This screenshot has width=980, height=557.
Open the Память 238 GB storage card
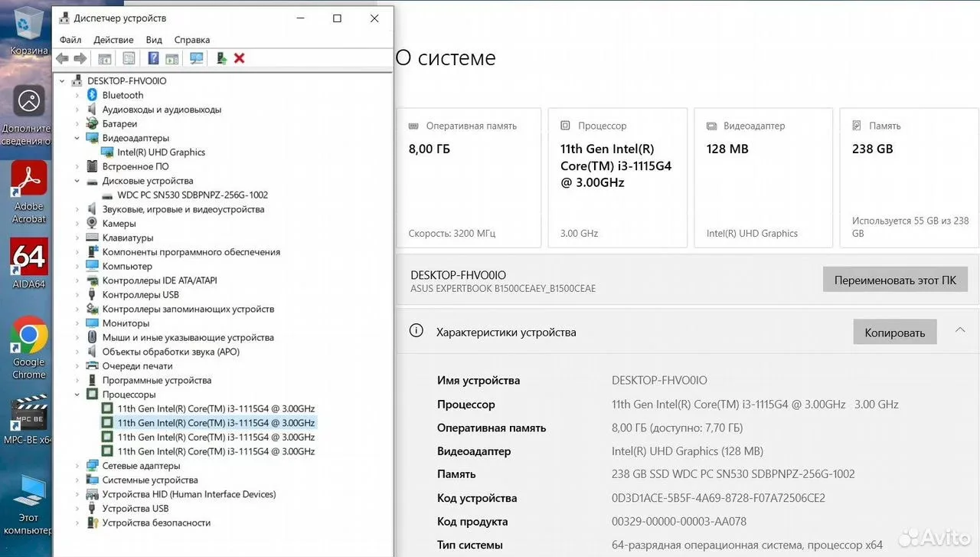[910, 178]
